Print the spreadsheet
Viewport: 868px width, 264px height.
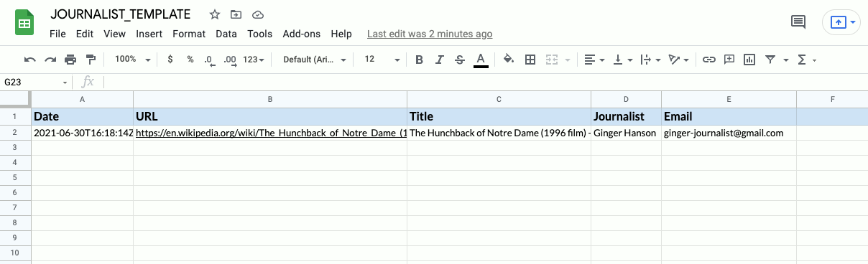click(70, 60)
